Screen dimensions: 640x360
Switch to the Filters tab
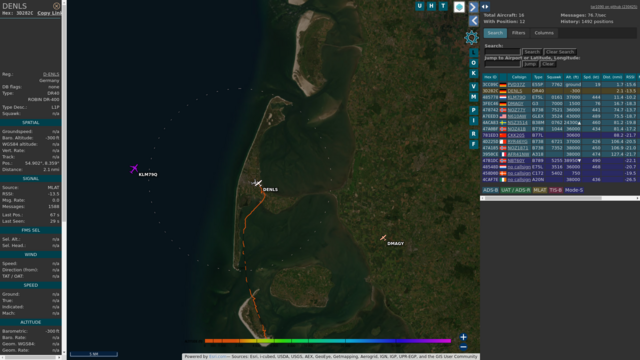pos(518,33)
